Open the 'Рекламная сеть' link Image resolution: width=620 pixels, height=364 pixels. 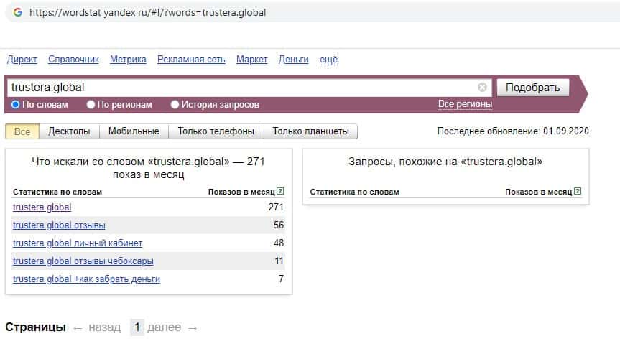191,60
